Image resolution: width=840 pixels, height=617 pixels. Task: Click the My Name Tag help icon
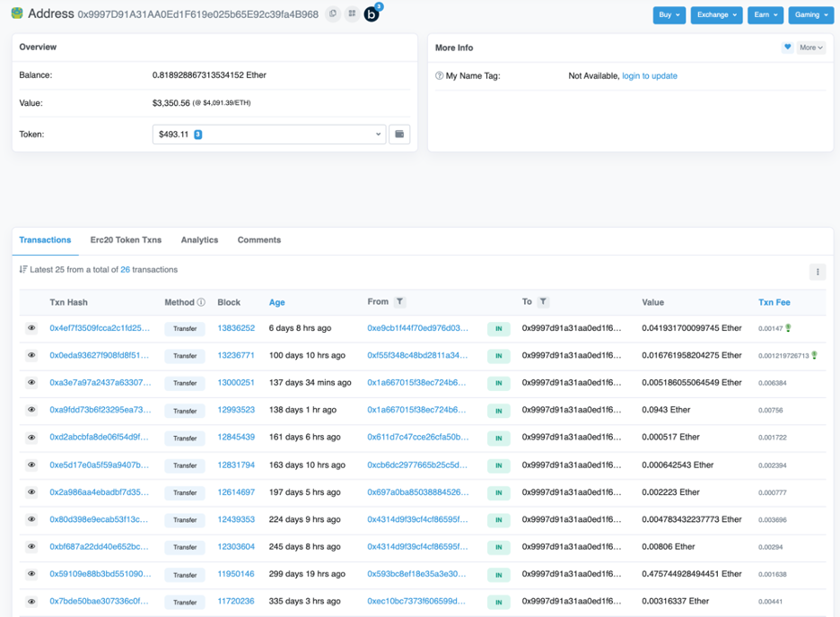[439, 76]
